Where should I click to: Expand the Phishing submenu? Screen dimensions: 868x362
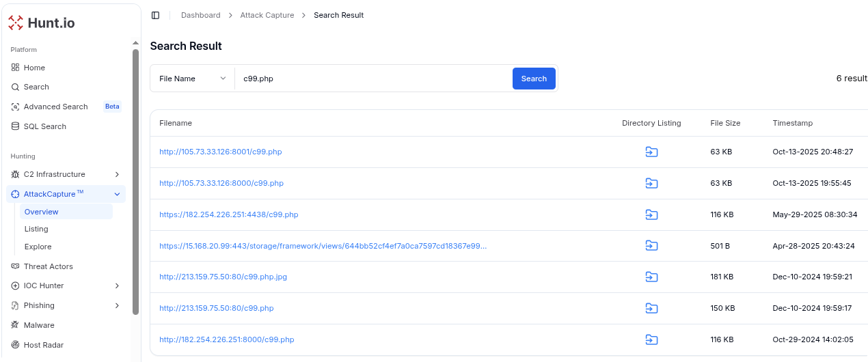(117, 305)
